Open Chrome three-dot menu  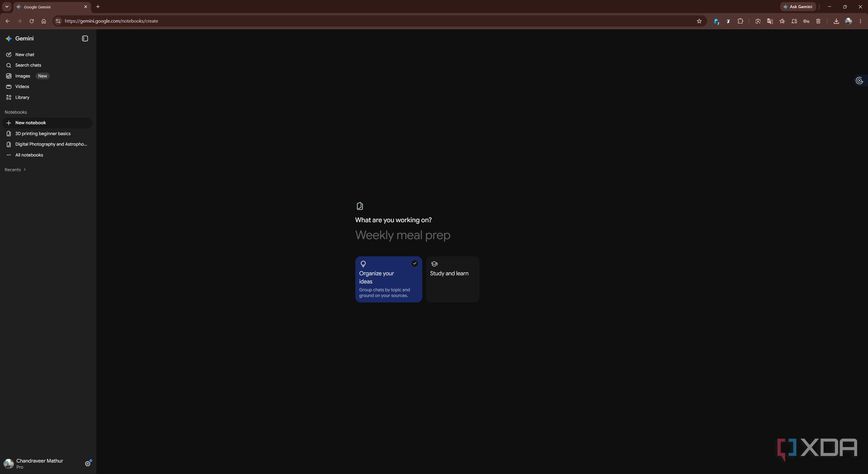pyautogui.click(x=860, y=21)
